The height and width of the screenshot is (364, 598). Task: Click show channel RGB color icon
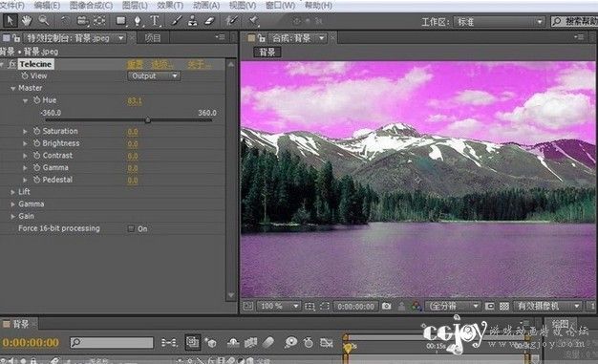[416, 306]
